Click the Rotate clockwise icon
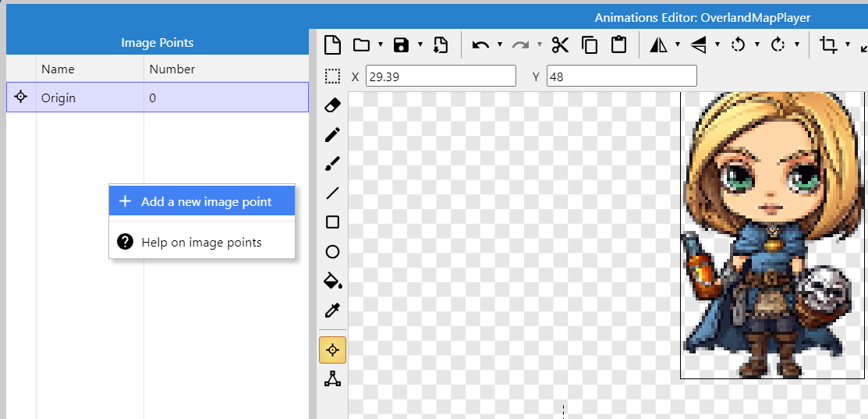The height and width of the screenshot is (419, 868). coord(778,44)
